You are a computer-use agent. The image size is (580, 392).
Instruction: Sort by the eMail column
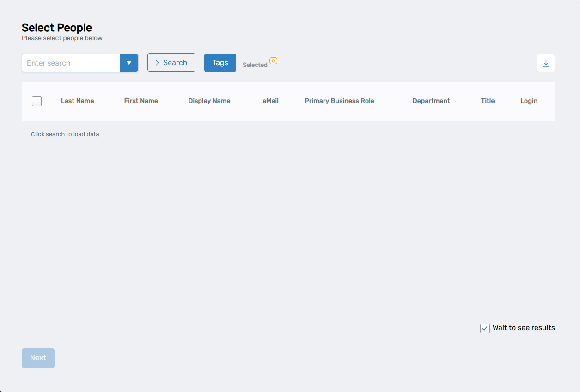[x=270, y=101]
